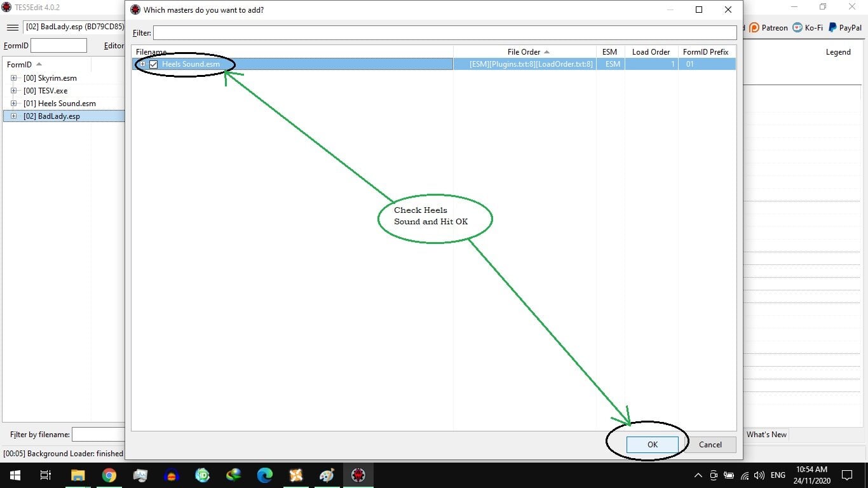The height and width of the screenshot is (488, 868).
Task: Open the blue headphones app on taskbar
Action: coord(172,475)
